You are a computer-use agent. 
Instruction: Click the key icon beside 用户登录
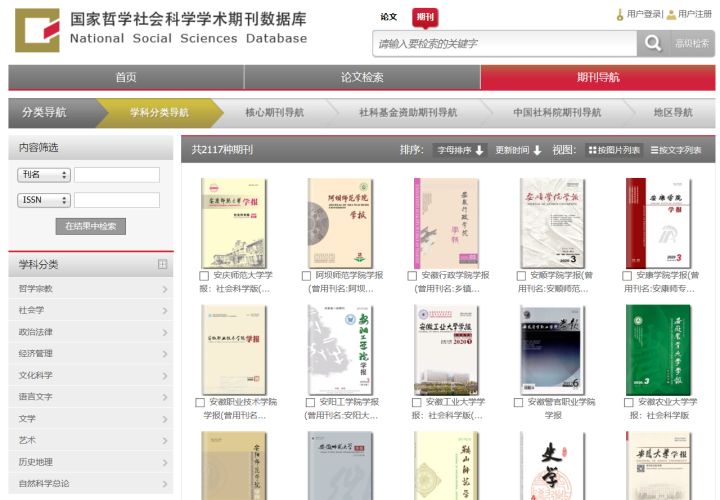pos(620,15)
